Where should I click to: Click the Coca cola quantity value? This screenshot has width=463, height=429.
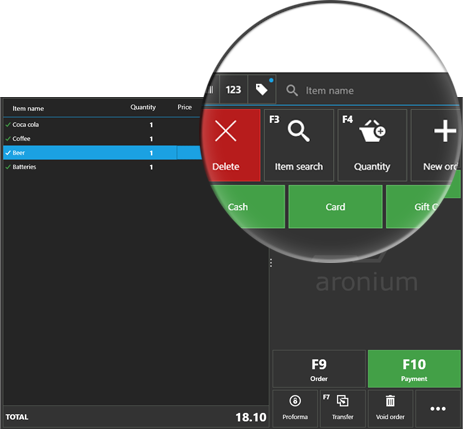[x=151, y=125]
